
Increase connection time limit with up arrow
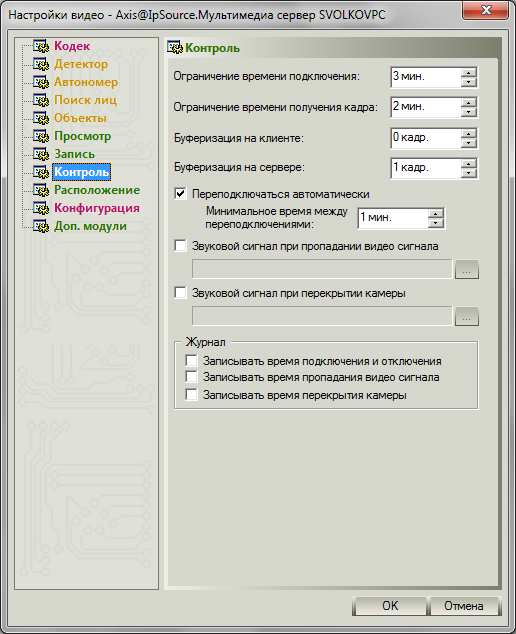[468, 73]
